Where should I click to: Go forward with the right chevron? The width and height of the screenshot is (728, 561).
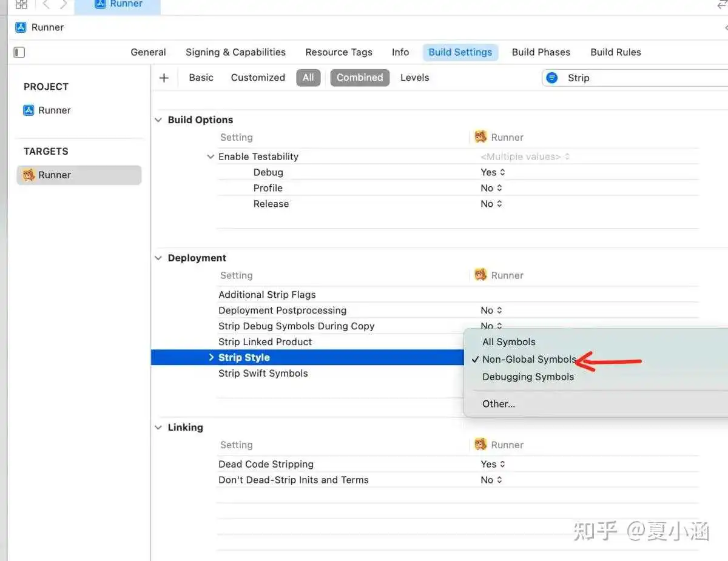64,5
